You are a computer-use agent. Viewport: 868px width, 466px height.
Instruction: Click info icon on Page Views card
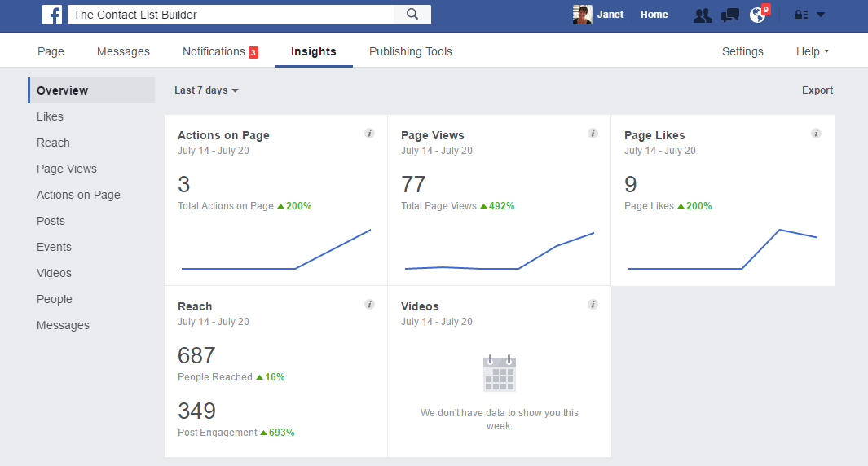(593, 134)
